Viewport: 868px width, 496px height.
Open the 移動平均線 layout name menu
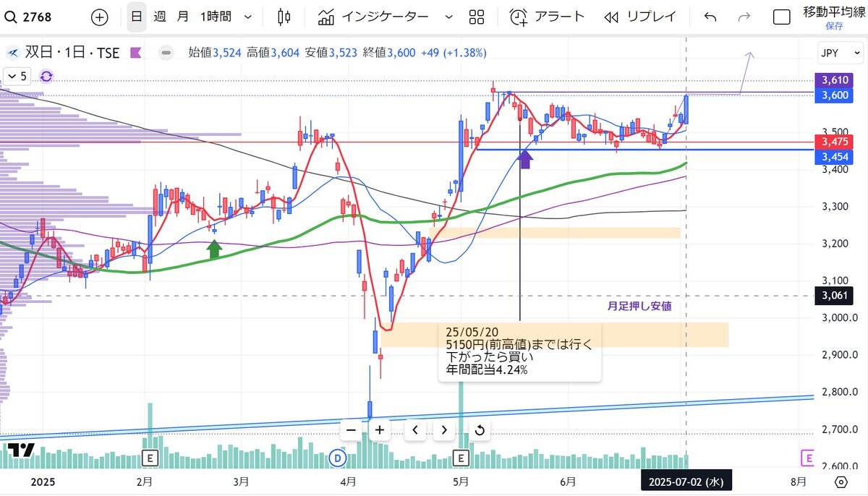(834, 12)
